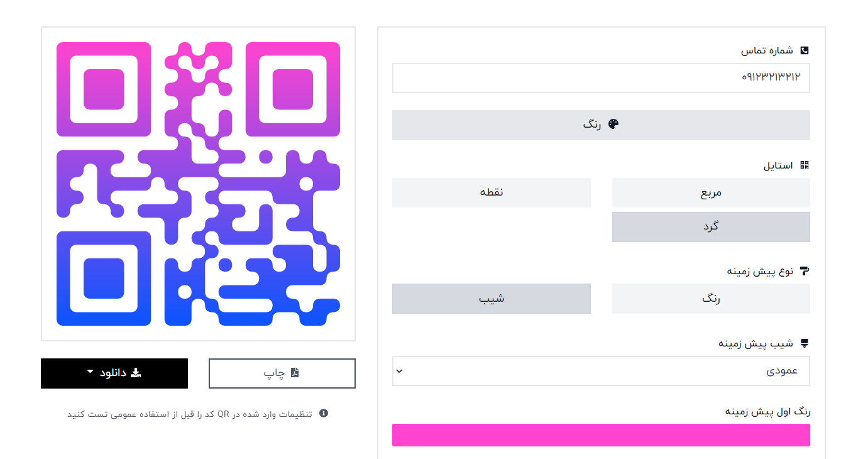
Task: Click the download icon on دانلود button
Action: [135, 373]
